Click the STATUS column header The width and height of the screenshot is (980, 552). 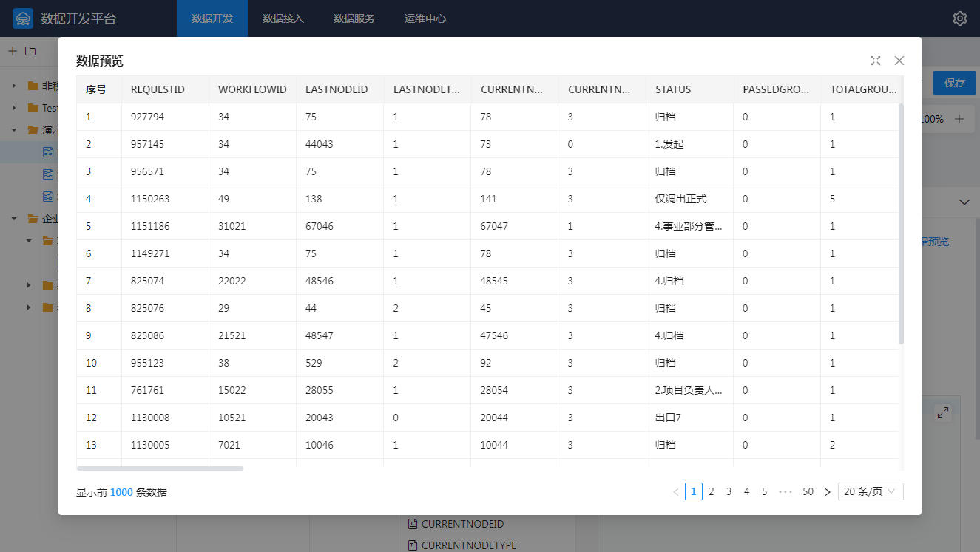[x=673, y=89]
